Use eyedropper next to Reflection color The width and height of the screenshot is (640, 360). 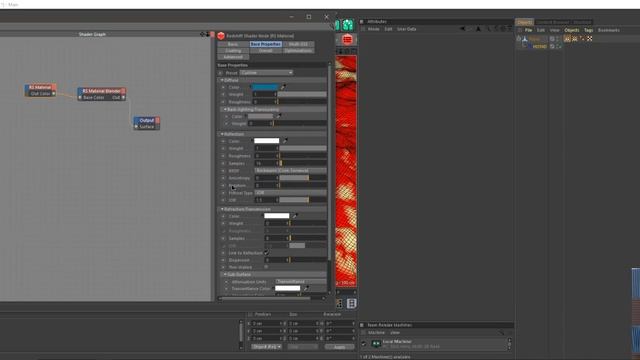pos(285,141)
